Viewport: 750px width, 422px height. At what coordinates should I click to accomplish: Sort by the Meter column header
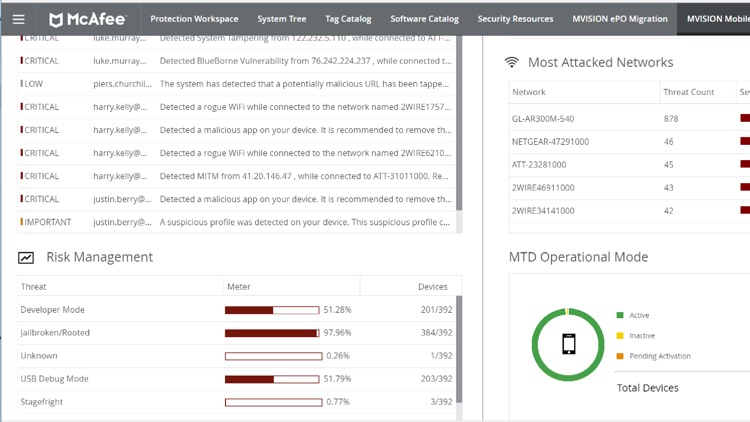[239, 287]
